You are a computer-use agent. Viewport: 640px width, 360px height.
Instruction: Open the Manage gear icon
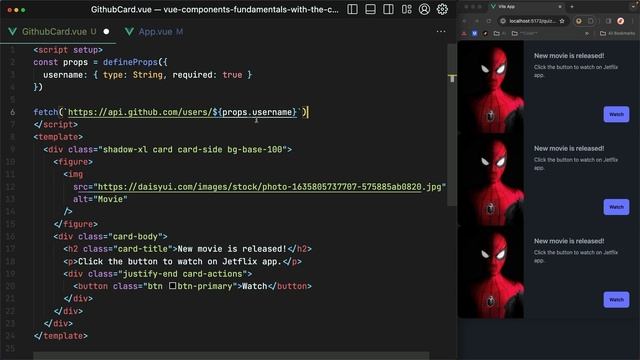pos(442,9)
